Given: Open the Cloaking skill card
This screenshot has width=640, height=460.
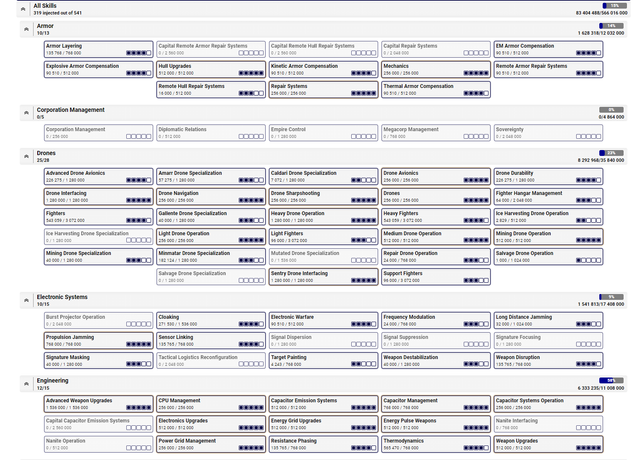Looking at the screenshot, I should pos(211,320).
